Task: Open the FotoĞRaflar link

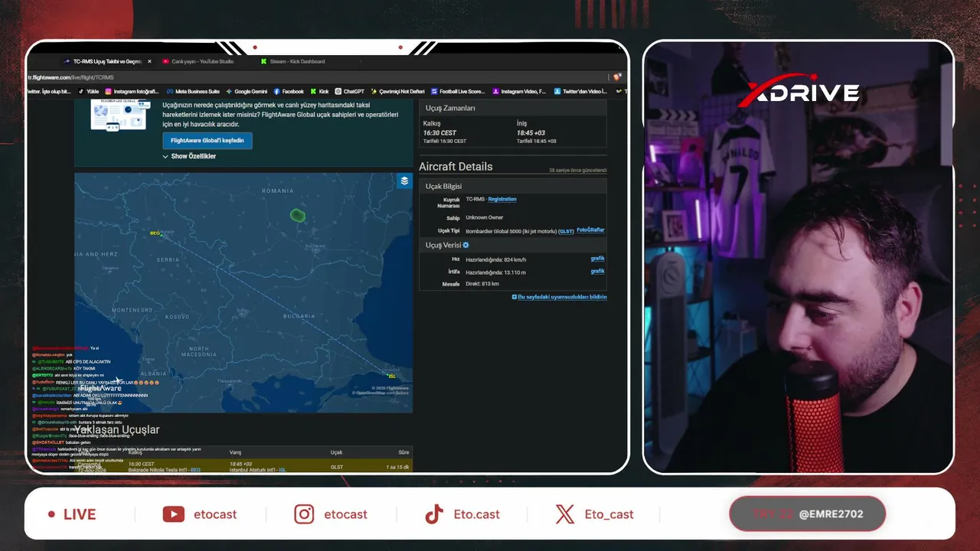Action: [x=590, y=230]
